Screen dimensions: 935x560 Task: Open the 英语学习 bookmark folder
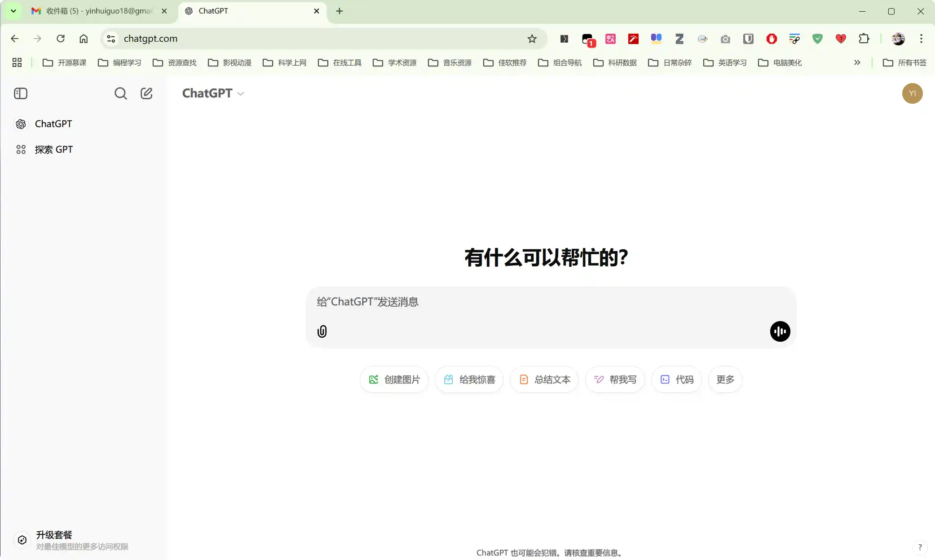[x=725, y=62]
